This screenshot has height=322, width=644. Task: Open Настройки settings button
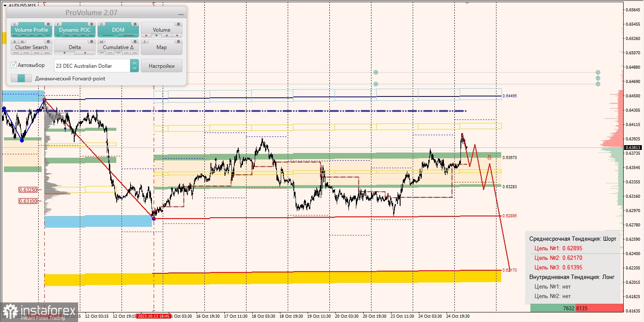click(161, 66)
